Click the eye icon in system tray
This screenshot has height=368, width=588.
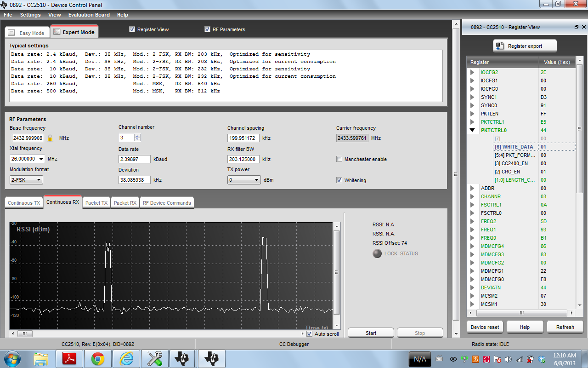tap(453, 359)
